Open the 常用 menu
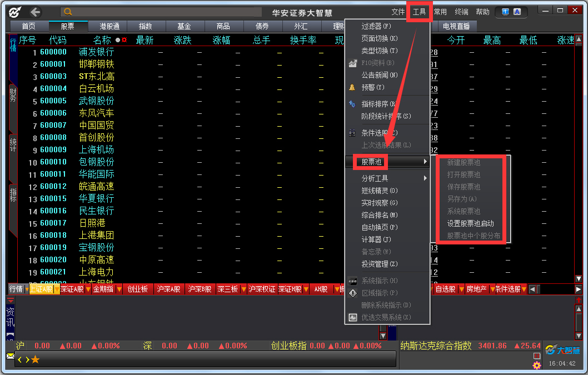 (440, 12)
